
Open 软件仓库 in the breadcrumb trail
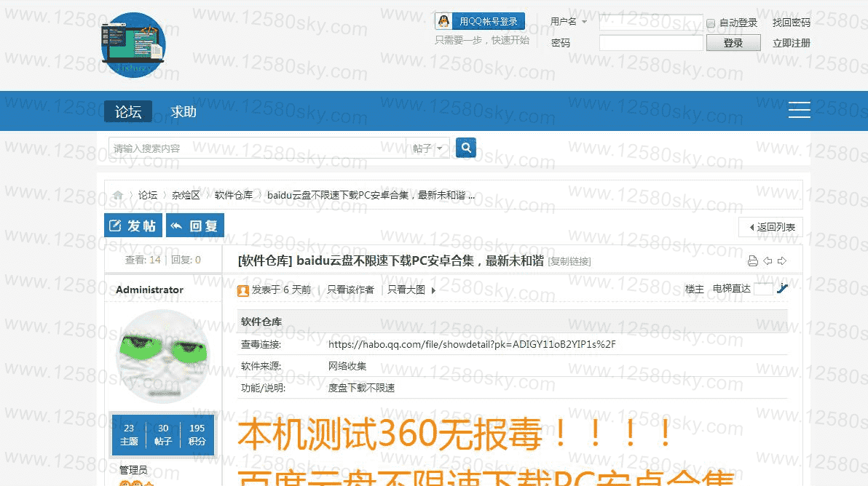click(x=234, y=195)
